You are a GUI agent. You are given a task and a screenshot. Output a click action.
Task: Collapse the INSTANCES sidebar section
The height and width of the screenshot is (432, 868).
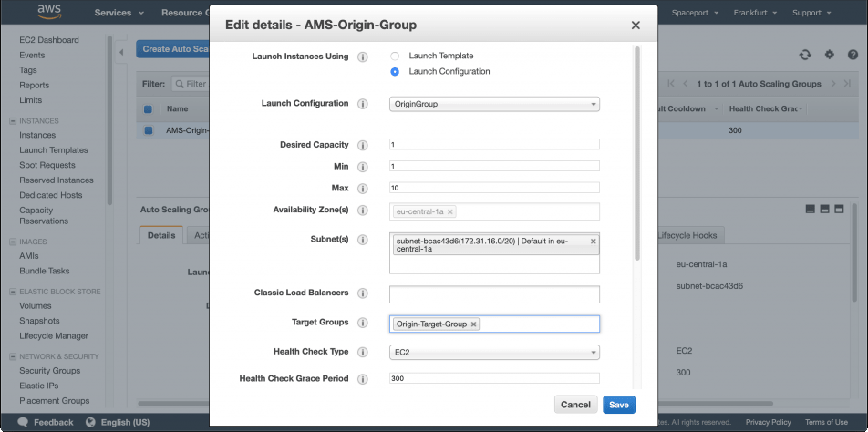(x=13, y=121)
